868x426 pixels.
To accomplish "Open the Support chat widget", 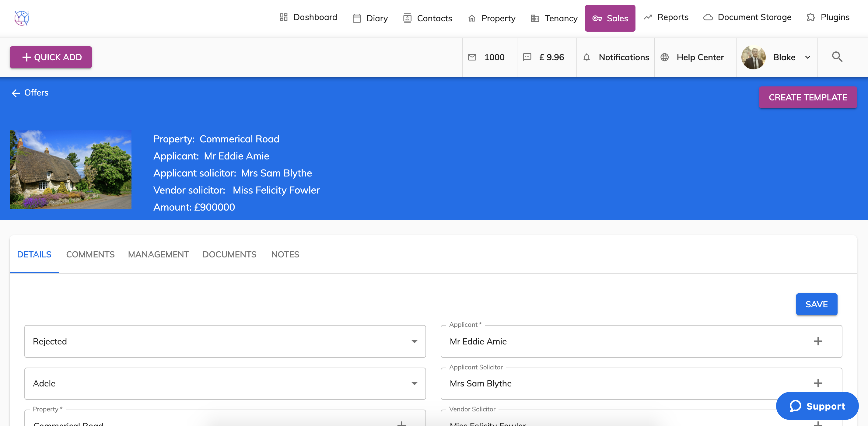I will click(x=817, y=406).
